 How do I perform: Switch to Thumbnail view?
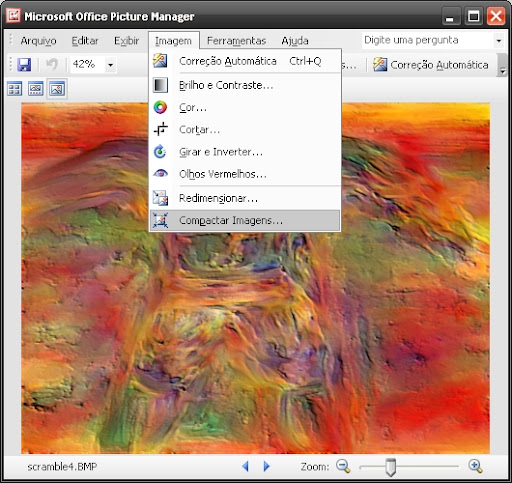[15, 89]
